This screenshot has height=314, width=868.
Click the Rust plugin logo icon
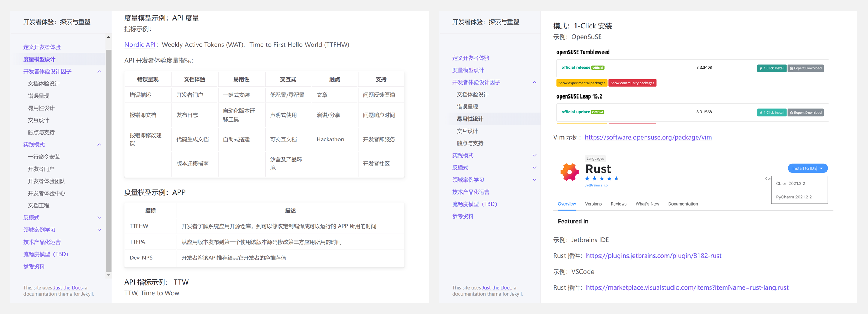click(x=569, y=172)
